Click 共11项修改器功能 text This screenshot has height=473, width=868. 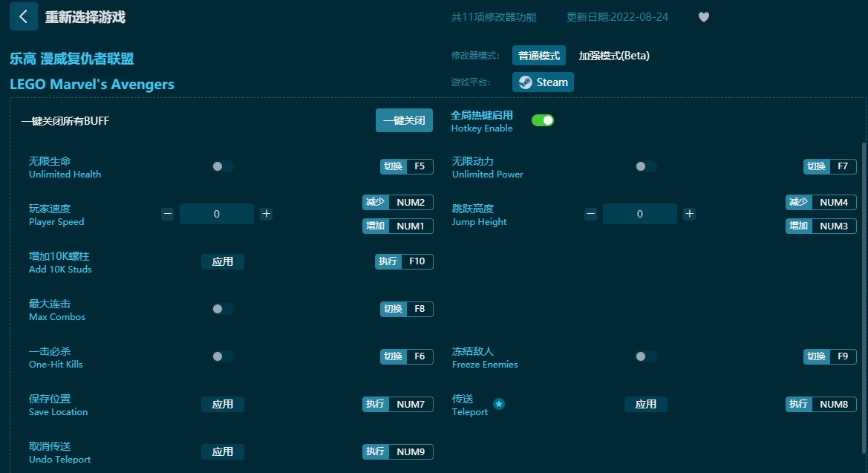coord(494,17)
